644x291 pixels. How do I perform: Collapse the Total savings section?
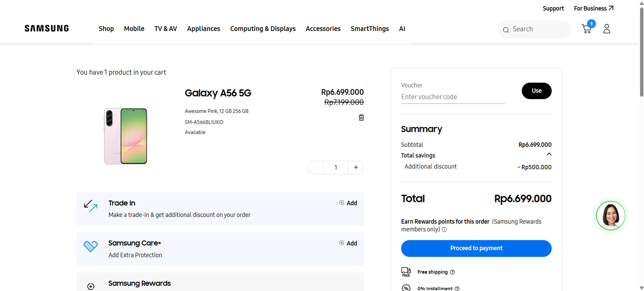[549, 154]
